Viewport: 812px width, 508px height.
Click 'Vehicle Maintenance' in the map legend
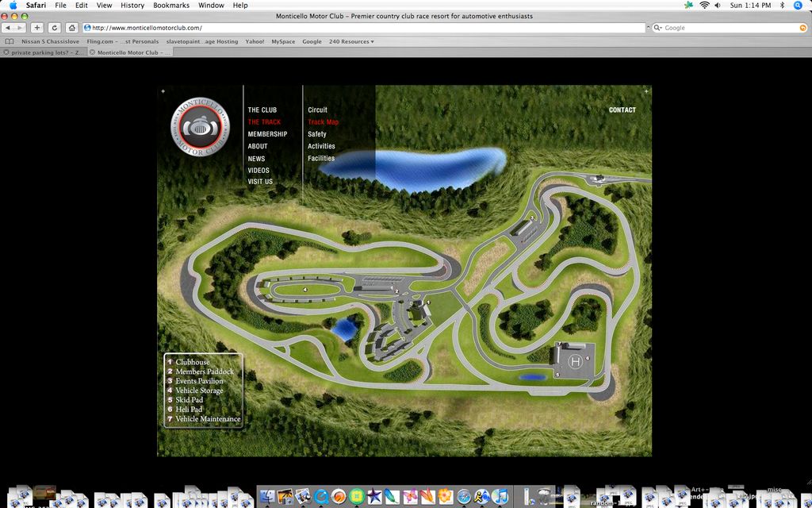(x=208, y=418)
